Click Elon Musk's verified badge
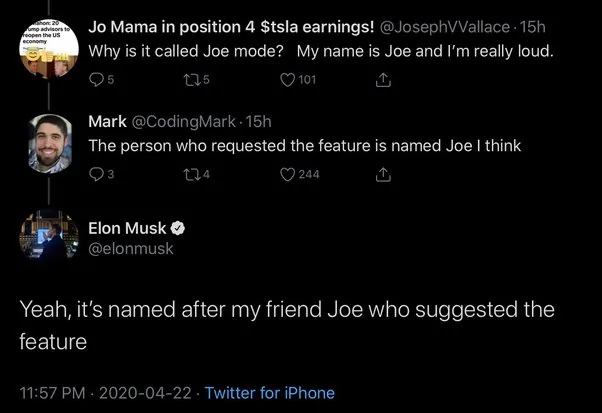Screen dimensions: 602x413 click(x=177, y=228)
